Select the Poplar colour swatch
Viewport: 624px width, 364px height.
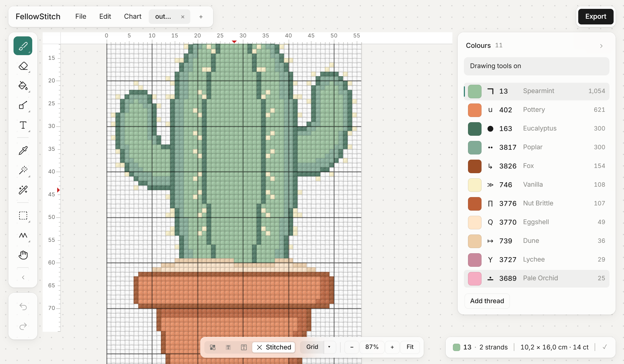[475, 148]
